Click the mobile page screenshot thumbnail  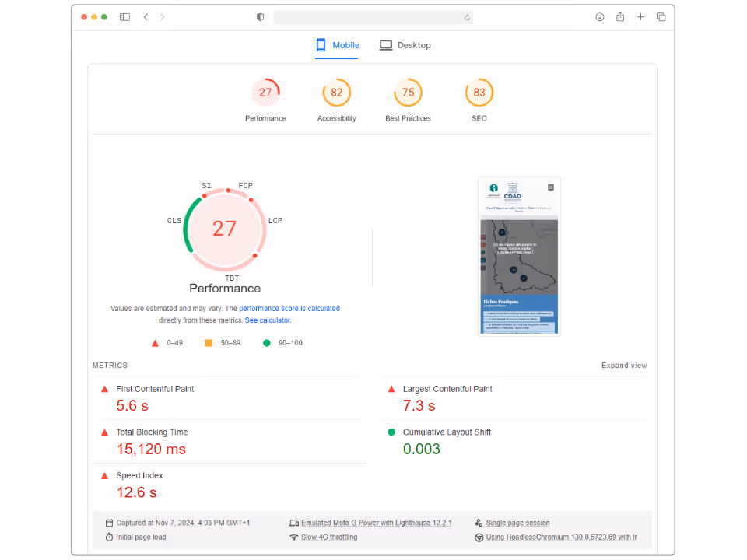tap(519, 256)
